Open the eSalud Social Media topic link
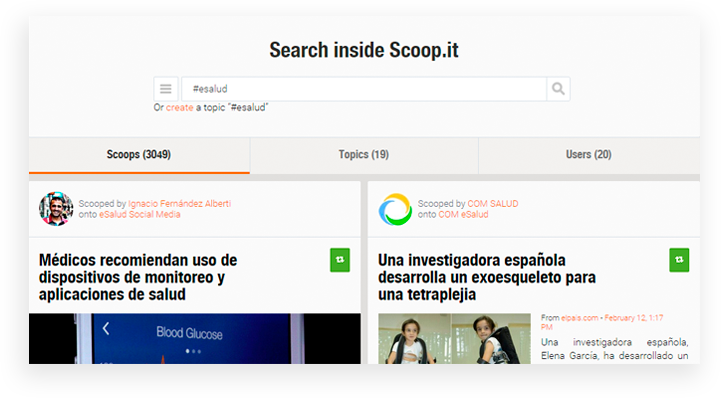 click(139, 215)
